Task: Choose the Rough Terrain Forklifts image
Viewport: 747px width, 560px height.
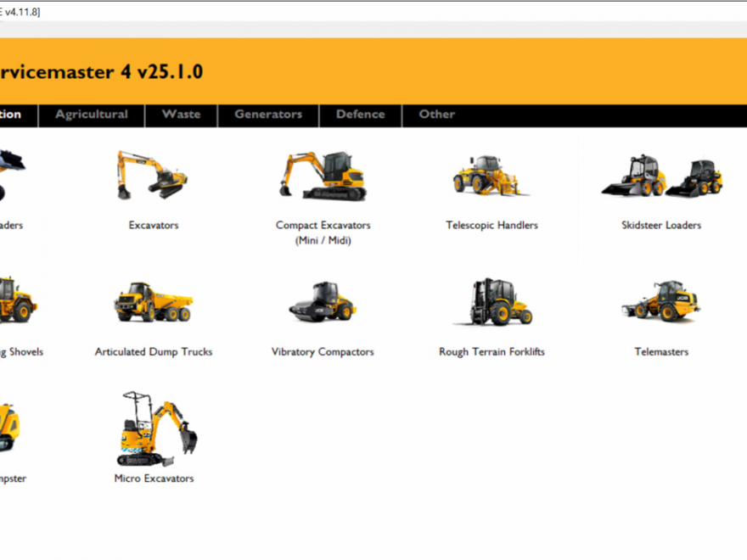Action: [x=492, y=302]
